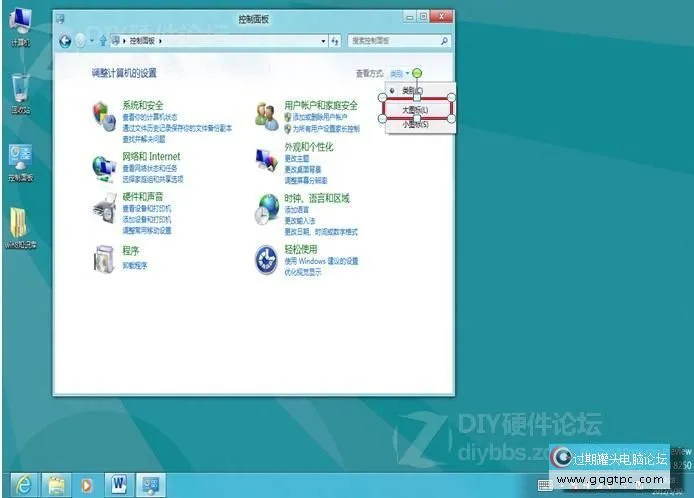The height and width of the screenshot is (498, 694).
Task: Click the Hardware and Sound printer icon
Action: pos(104,208)
